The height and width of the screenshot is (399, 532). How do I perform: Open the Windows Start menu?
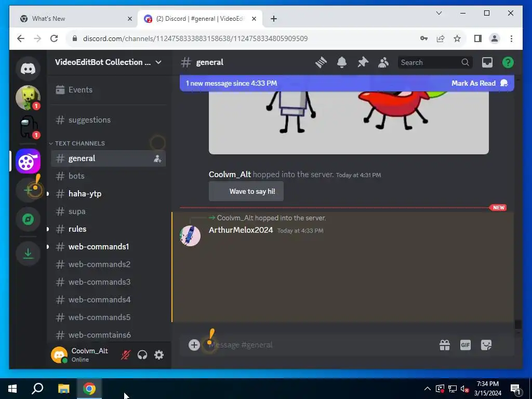tap(12, 389)
